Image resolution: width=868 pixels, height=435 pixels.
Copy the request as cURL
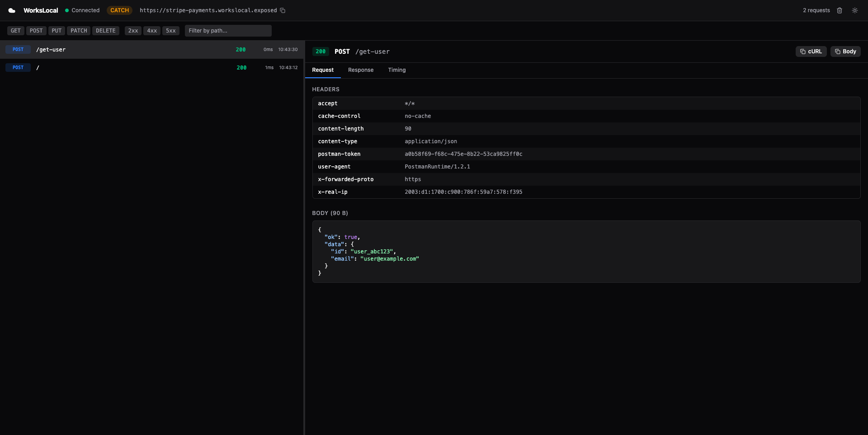click(811, 51)
